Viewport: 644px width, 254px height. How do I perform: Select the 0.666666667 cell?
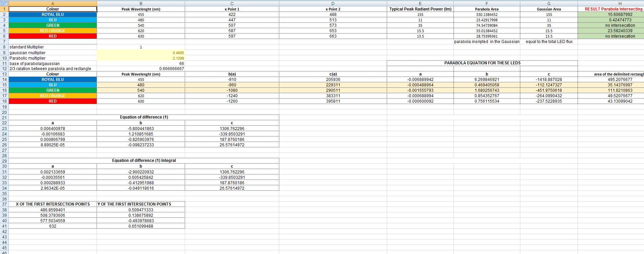pyautogui.click(x=141, y=69)
